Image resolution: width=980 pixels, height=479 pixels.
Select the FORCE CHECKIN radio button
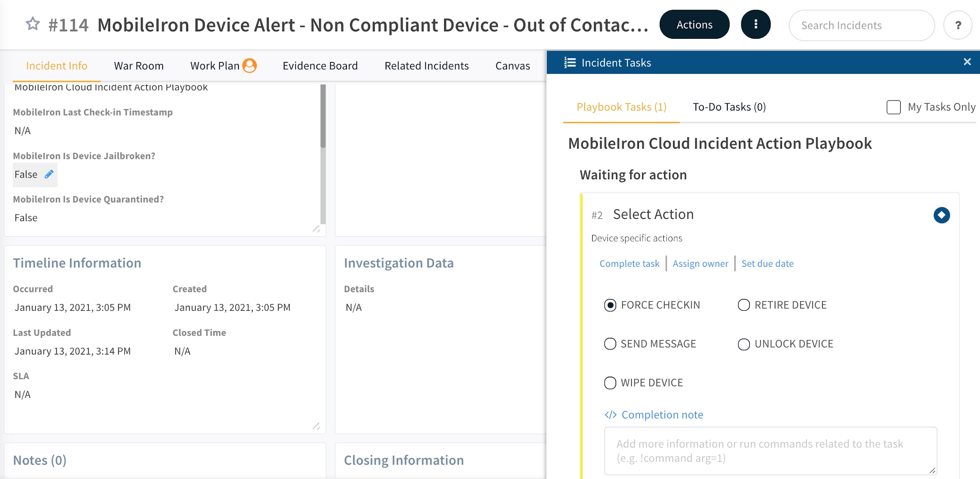pos(611,304)
